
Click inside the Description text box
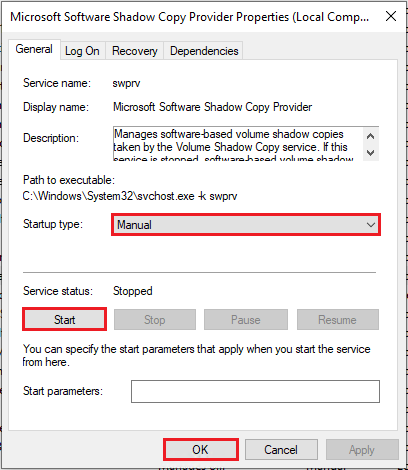coord(238,144)
